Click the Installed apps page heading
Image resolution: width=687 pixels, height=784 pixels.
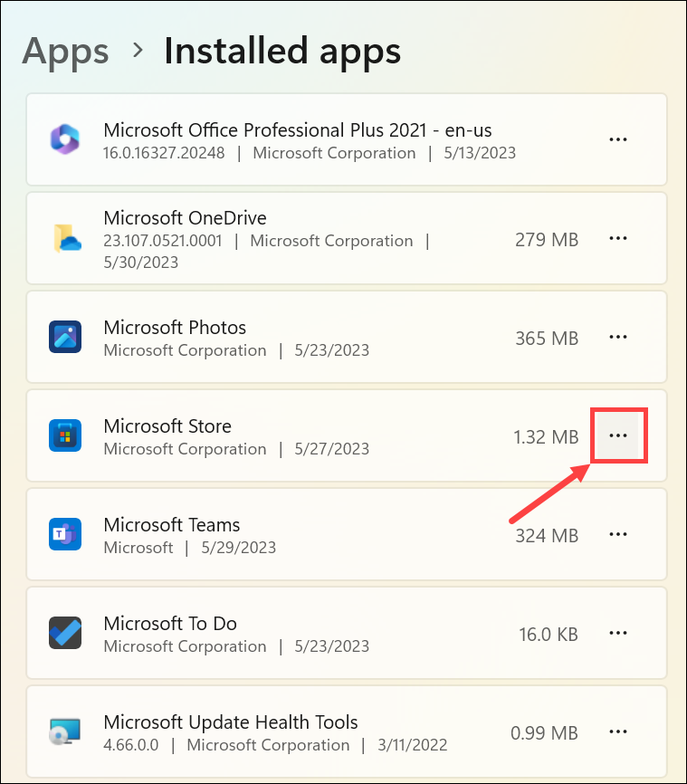281,51
